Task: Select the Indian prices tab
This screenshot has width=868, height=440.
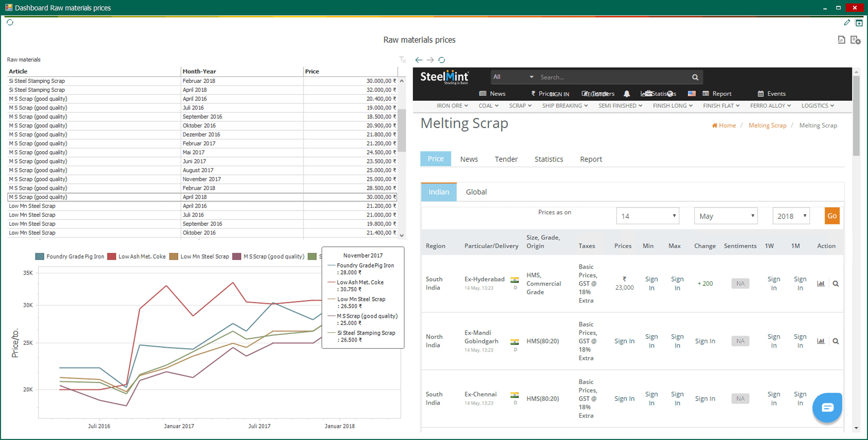Action: click(439, 192)
